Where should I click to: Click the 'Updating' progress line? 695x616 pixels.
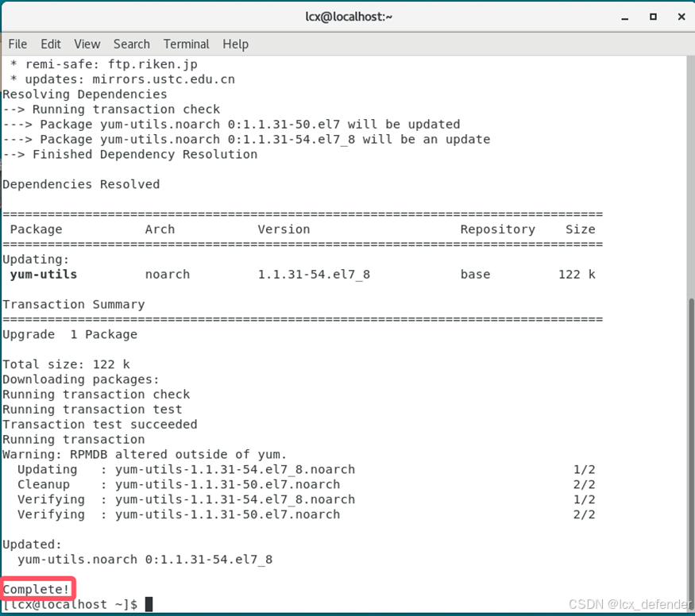(306, 470)
